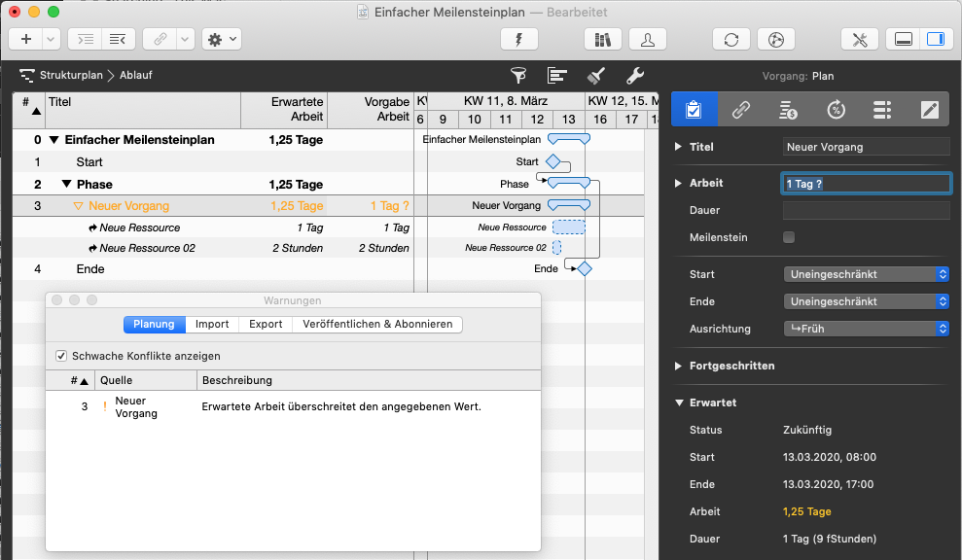962x560 pixels.
Task: Tick the Meilenstein checkbox
Action: tap(789, 237)
